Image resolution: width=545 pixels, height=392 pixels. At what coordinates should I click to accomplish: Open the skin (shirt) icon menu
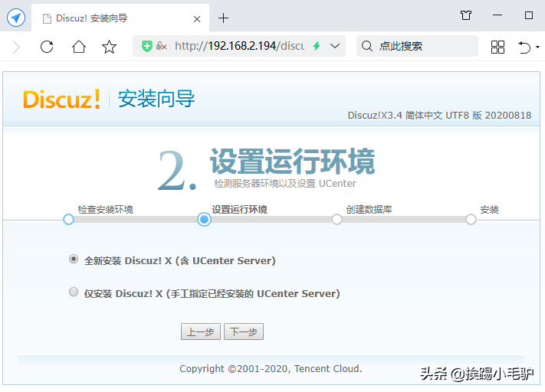[x=466, y=15]
